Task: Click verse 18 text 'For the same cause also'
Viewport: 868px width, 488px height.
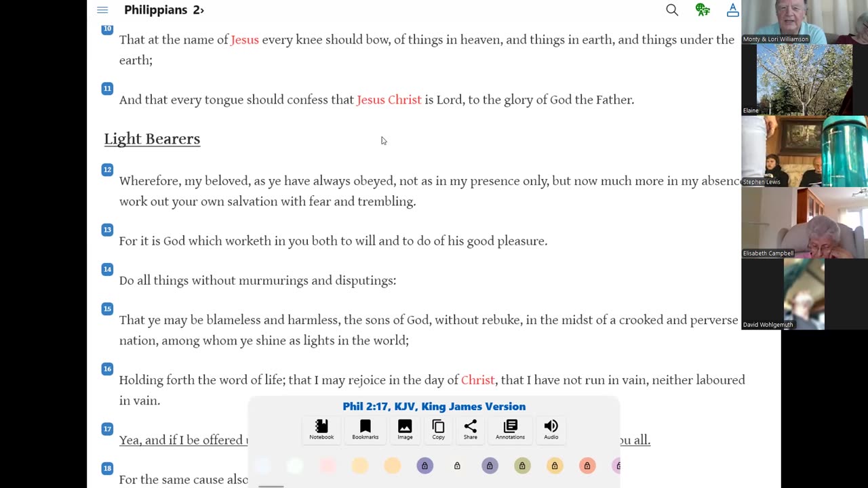Action: pyautogui.click(x=184, y=480)
